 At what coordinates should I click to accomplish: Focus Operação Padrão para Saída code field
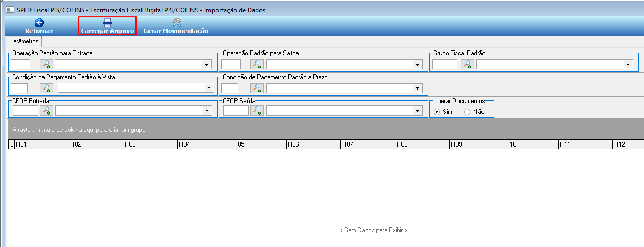click(x=231, y=64)
